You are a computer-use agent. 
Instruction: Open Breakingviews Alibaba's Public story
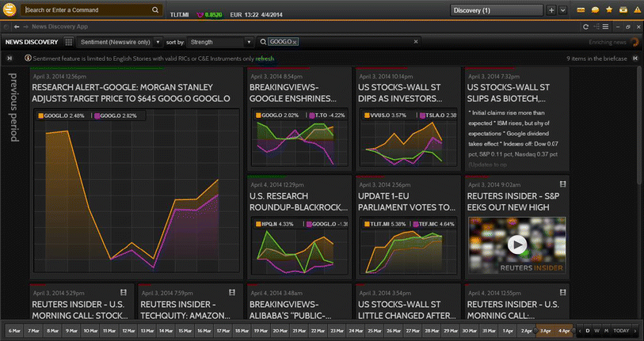290,310
